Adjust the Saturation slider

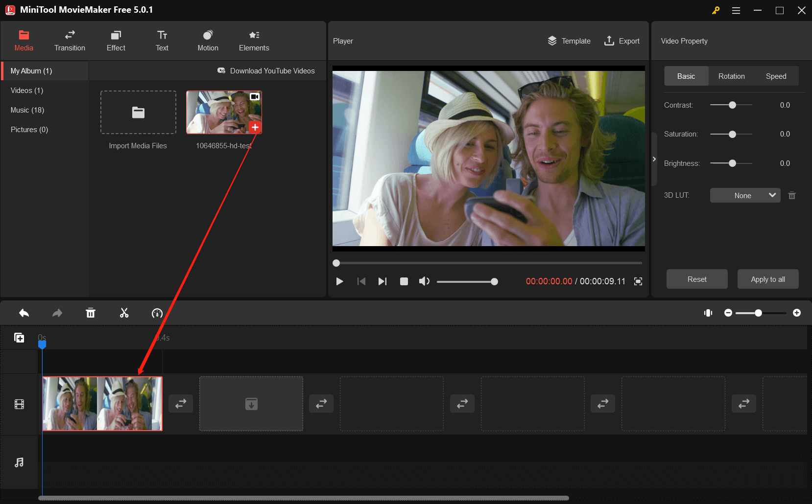731,134
